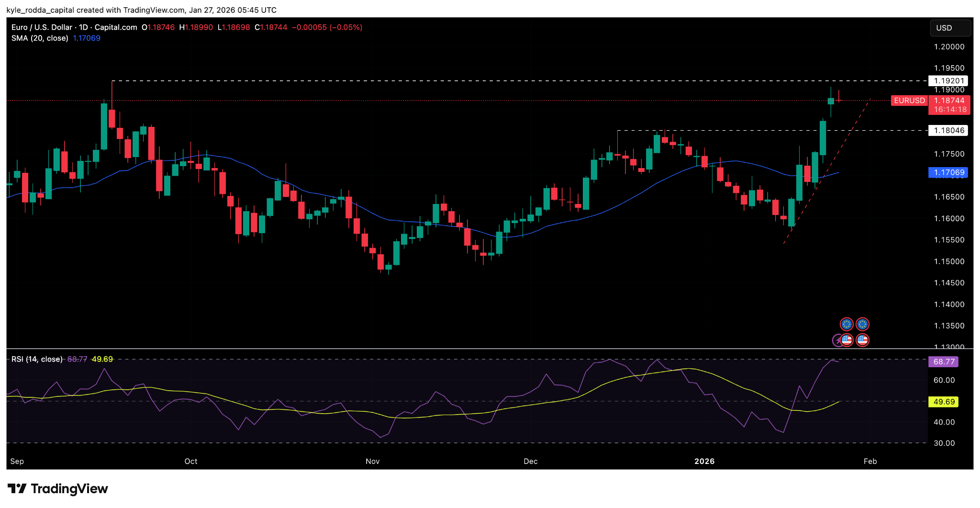
Task: Click the right EU flag economic event icon
Action: tap(862, 325)
